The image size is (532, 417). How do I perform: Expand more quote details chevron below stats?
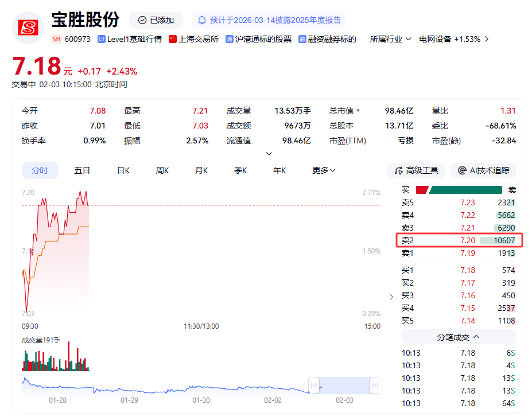(269, 154)
